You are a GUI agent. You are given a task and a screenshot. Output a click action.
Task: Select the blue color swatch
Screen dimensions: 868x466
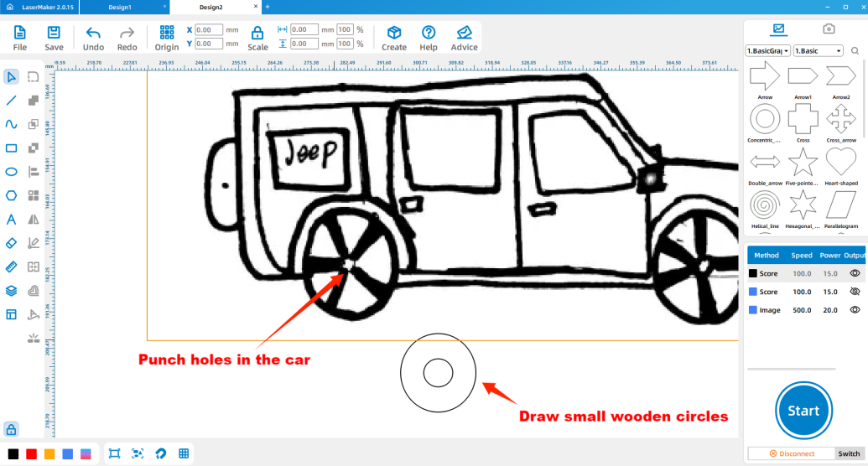click(68, 453)
